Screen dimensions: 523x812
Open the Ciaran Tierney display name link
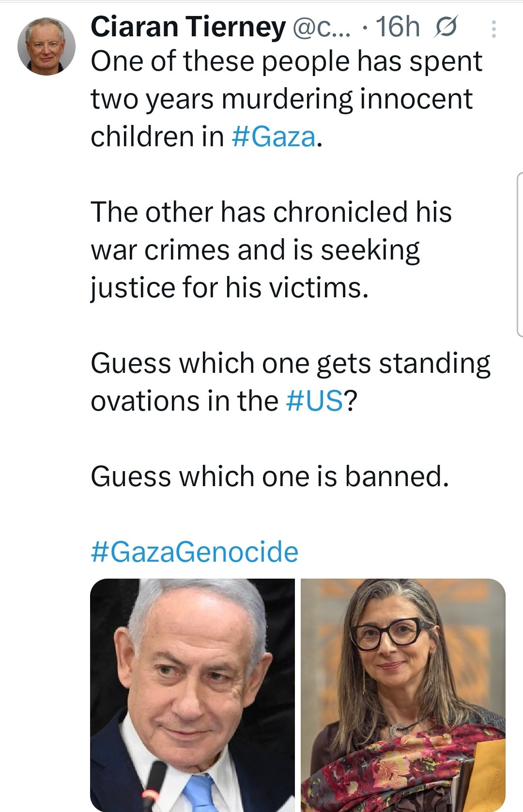click(188, 27)
